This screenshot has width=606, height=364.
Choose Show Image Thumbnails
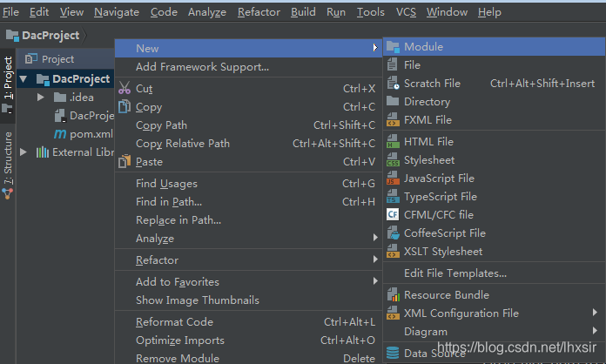click(x=248, y=300)
